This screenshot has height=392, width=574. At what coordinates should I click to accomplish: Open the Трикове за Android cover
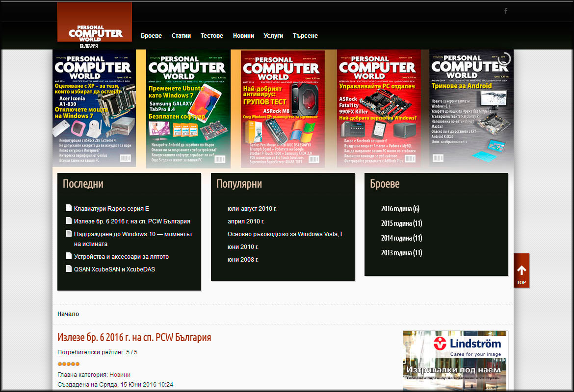(471, 108)
